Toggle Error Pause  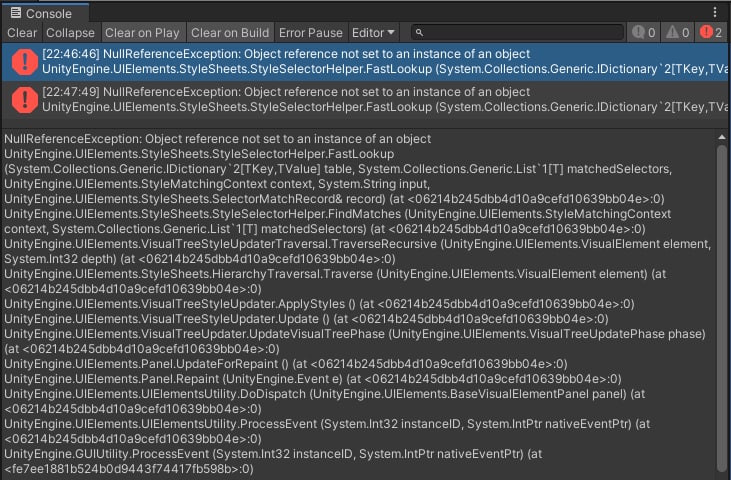coord(311,33)
